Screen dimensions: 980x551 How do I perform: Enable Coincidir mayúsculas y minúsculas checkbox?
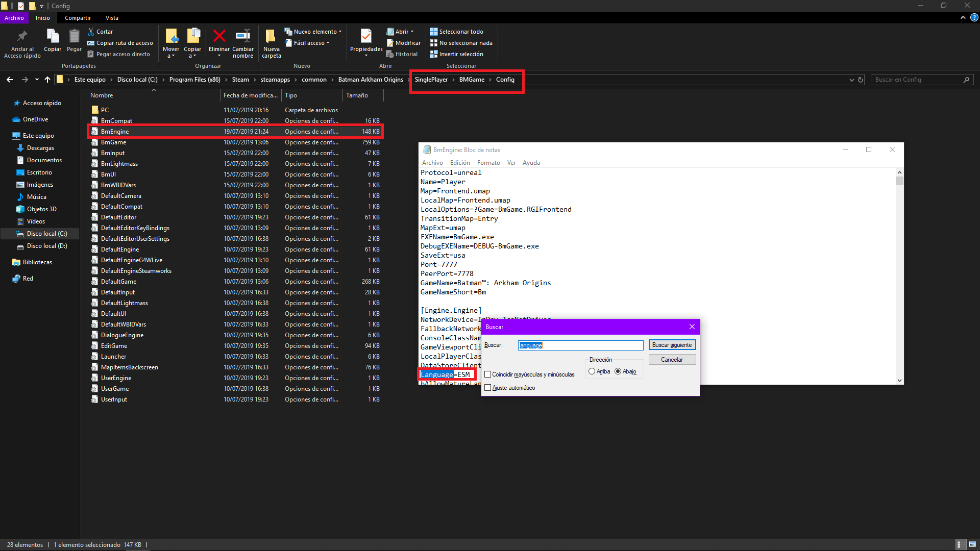coord(488,374)
